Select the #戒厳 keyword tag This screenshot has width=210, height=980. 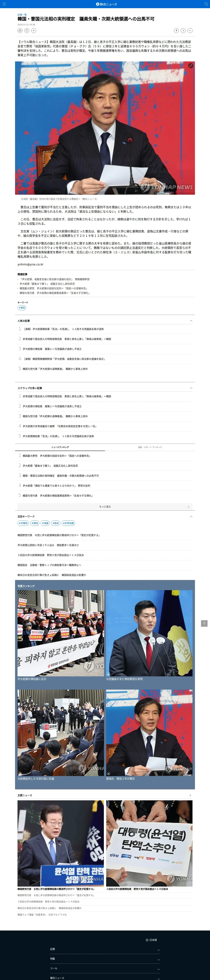click(x=45, y=523)
